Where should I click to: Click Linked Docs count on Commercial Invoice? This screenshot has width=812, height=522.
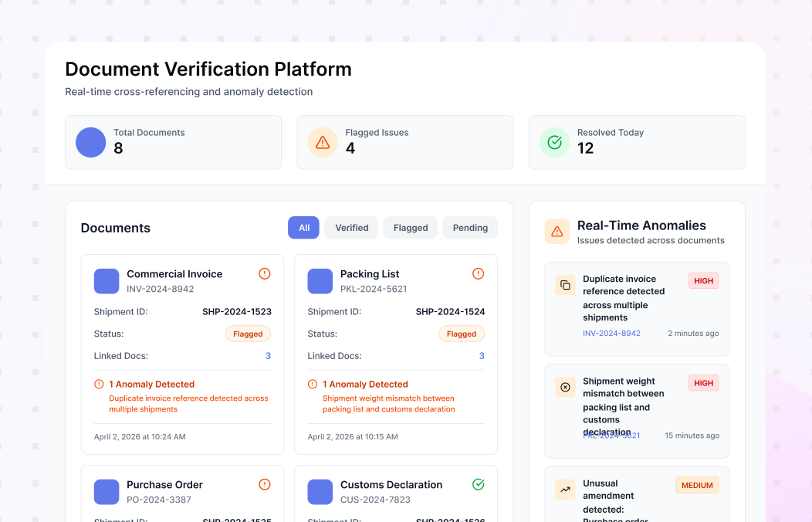tap(269, 356)
